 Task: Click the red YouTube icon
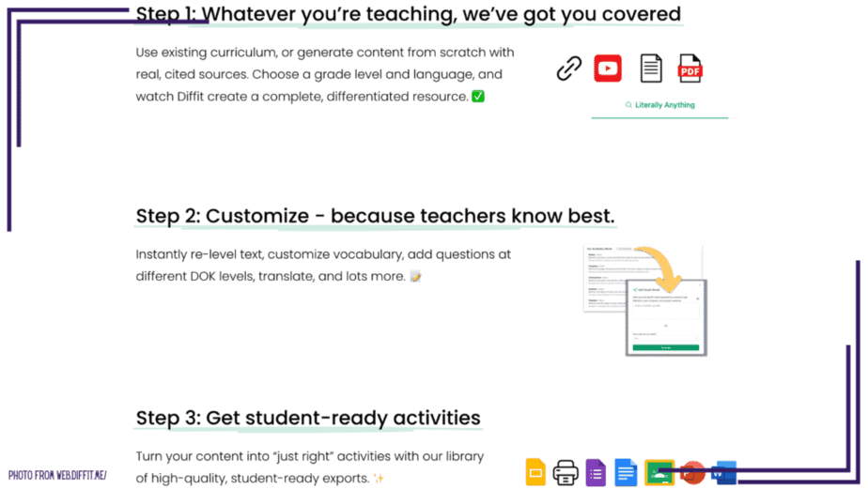click(x=607, y=69)
